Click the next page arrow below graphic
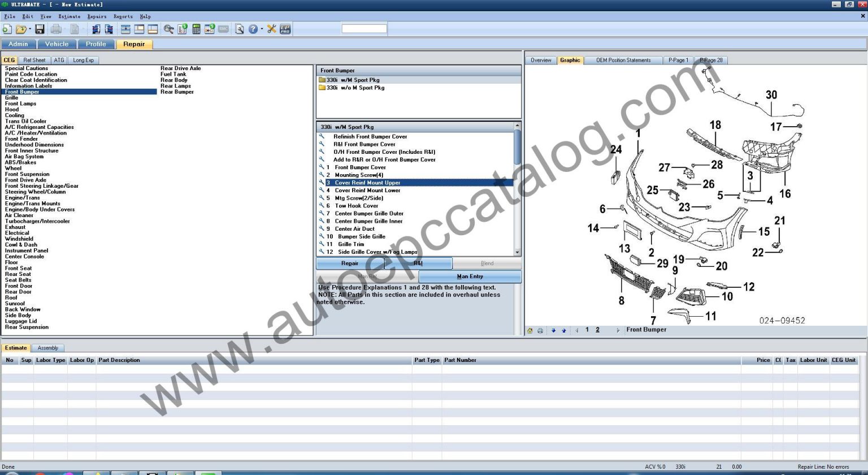Image resolution: width=868 pixels, height=475 pixels. (618, 330)
